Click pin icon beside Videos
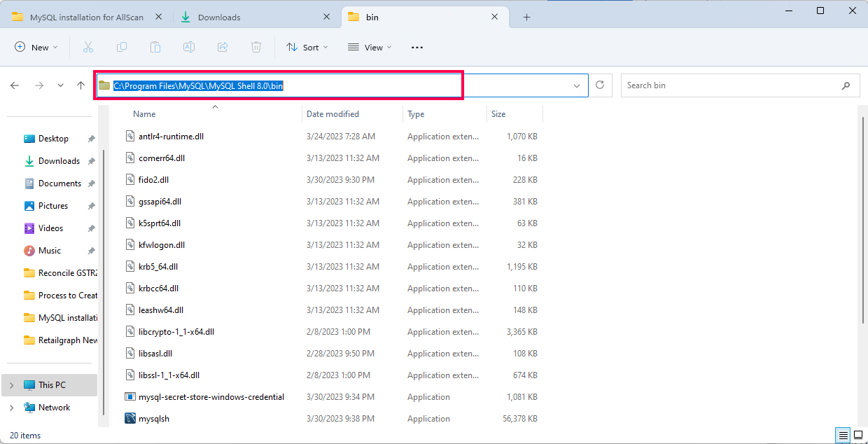This screenshot has height=444, width=868. tap(91, 228)
